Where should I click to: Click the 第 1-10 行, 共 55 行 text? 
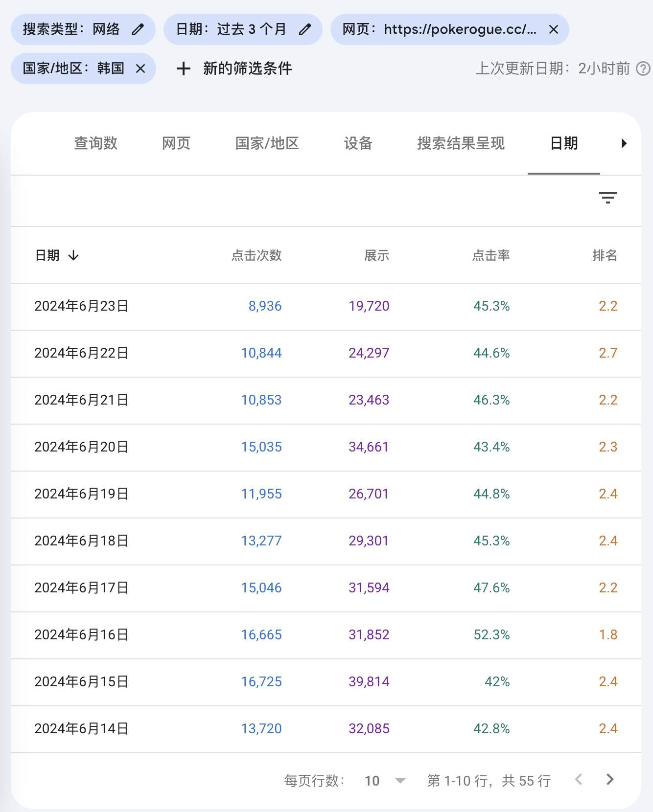pyautogui.click(x=489, y=781)
